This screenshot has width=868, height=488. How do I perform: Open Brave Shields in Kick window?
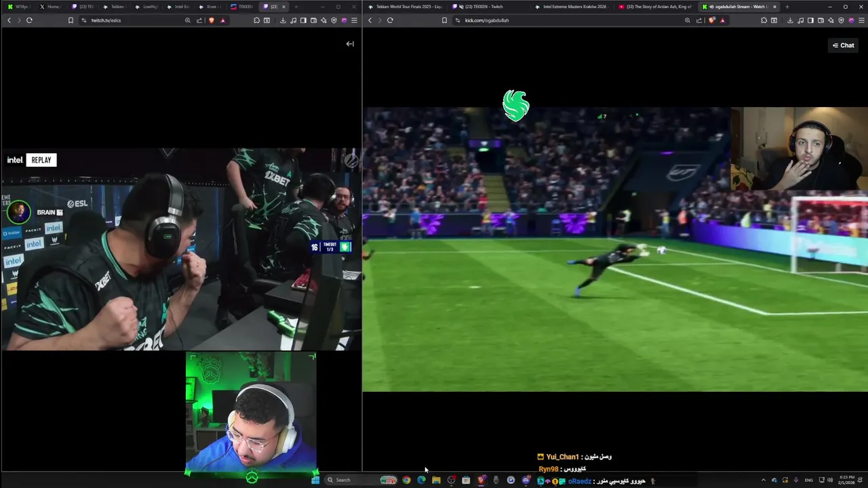tap(711, 20)
